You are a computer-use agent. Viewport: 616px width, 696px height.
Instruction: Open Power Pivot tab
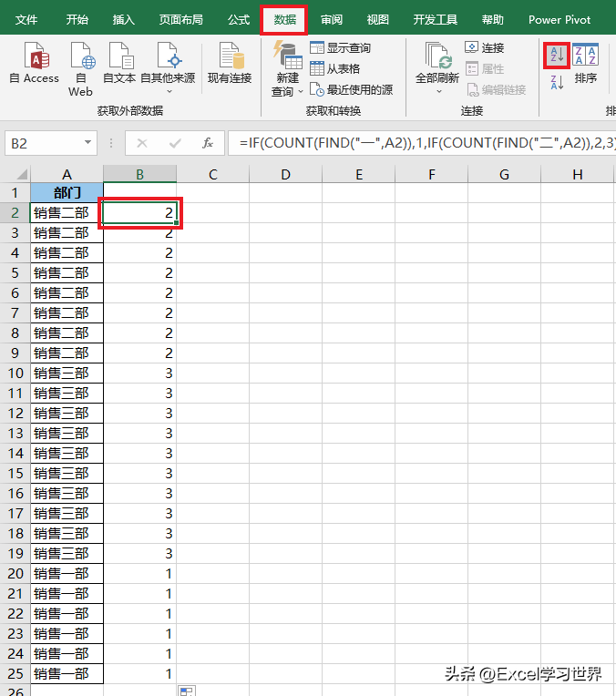point(560,19)
